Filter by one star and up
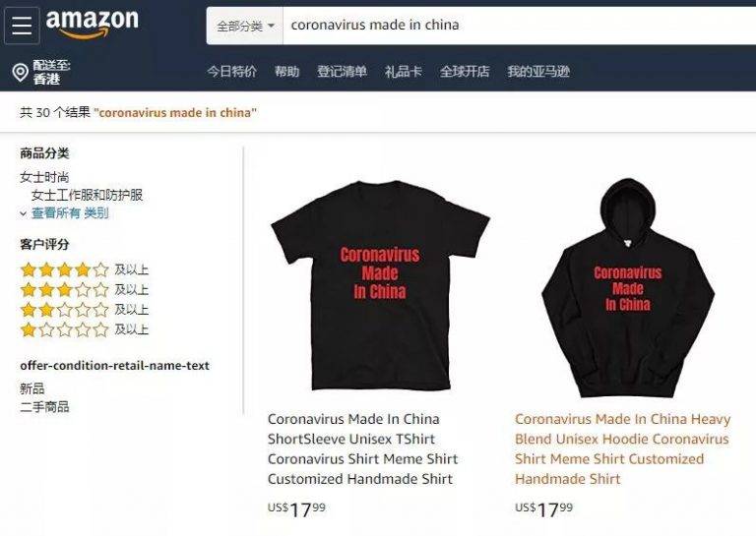 84,329
